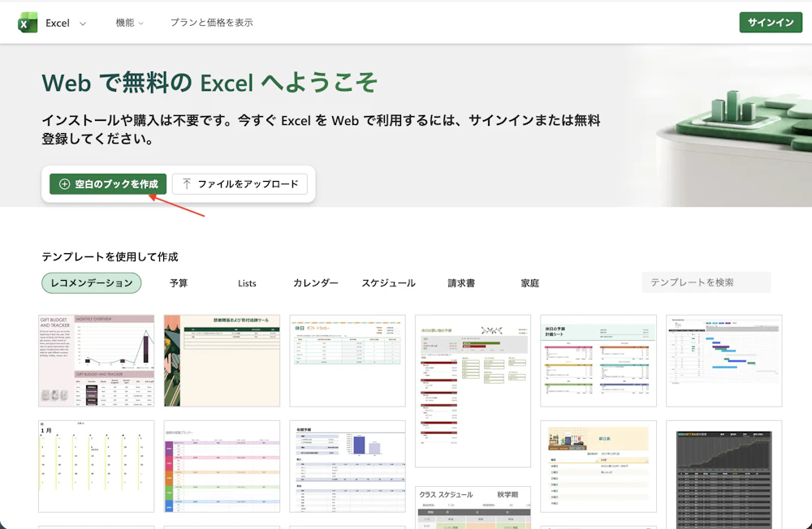Open the holiday shopping budget template with red bars

click(473, 391)
